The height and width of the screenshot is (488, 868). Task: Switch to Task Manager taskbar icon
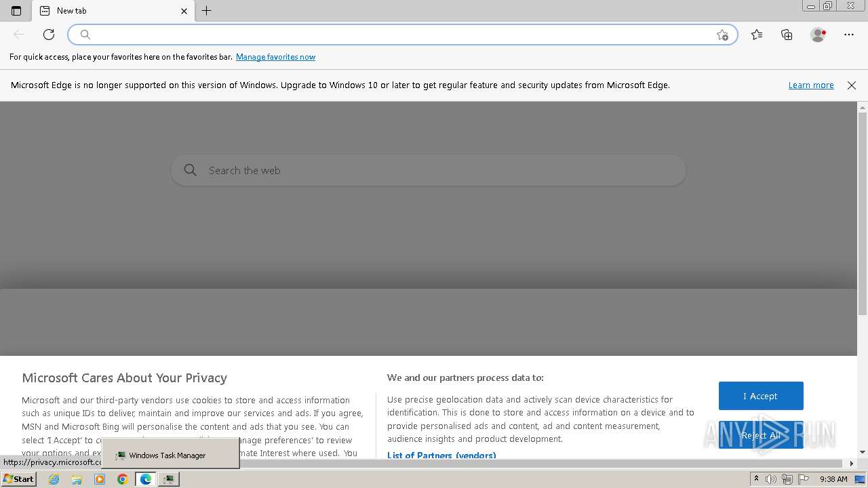pyautogui.click(x=169, y=479)
